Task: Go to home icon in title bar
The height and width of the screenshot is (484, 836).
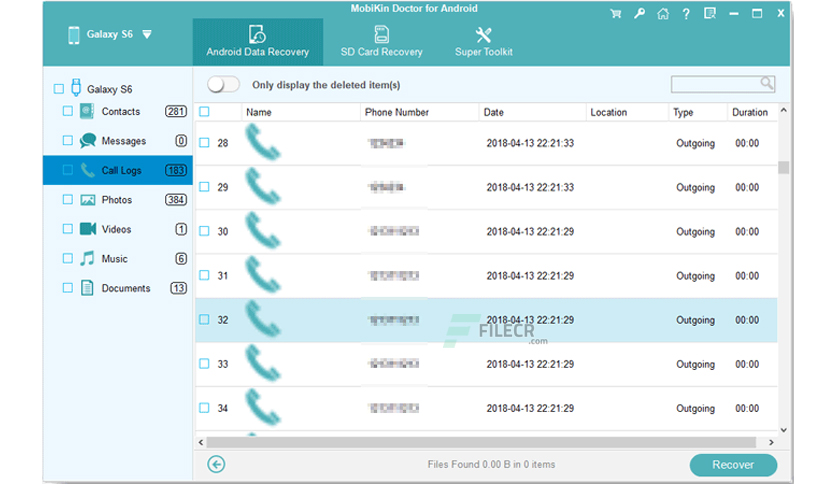Action: click(663, 14)
